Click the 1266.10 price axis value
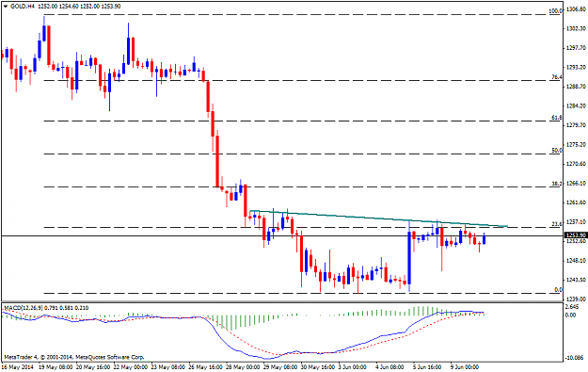Viewport: 588px width, 372px height. [x=576, y=184]
